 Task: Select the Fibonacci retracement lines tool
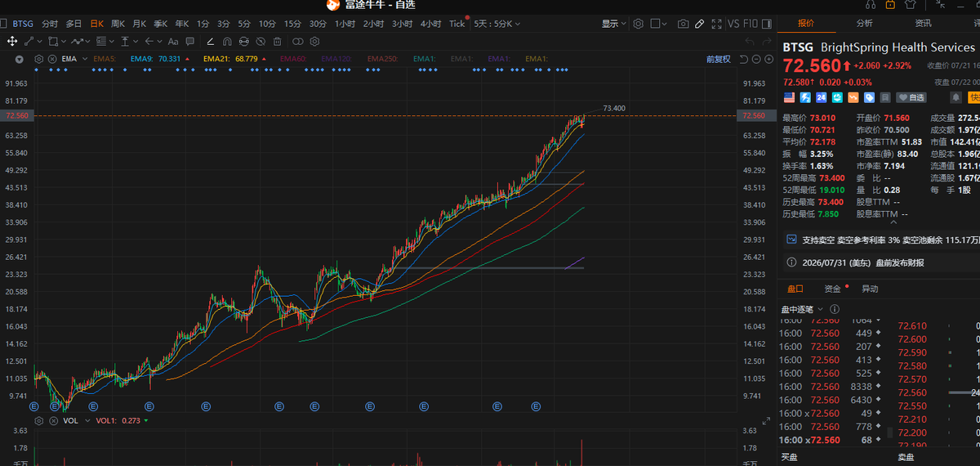click(x=101, y=41)
